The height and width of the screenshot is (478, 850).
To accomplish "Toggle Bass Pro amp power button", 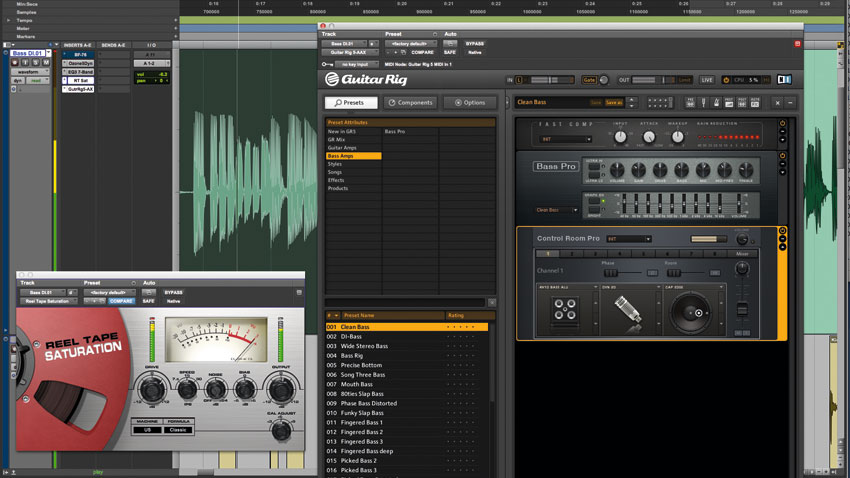I will 783,156.
